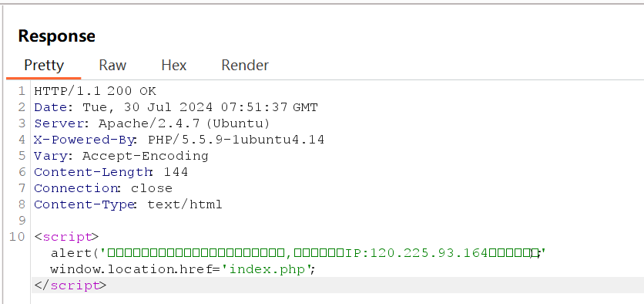This screenshot has height=304, width=644.
Task: Select the Server header name
Action: [x=62, y=123]
